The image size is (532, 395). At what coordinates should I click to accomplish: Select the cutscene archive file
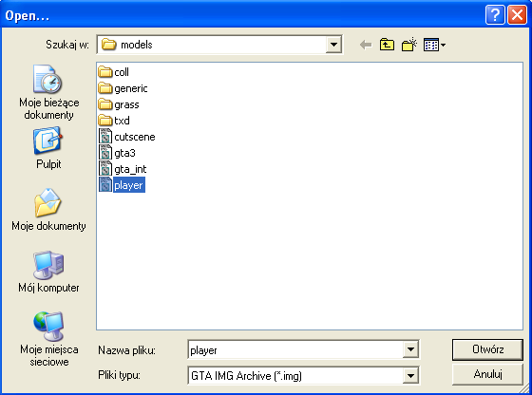pos(127,137)
